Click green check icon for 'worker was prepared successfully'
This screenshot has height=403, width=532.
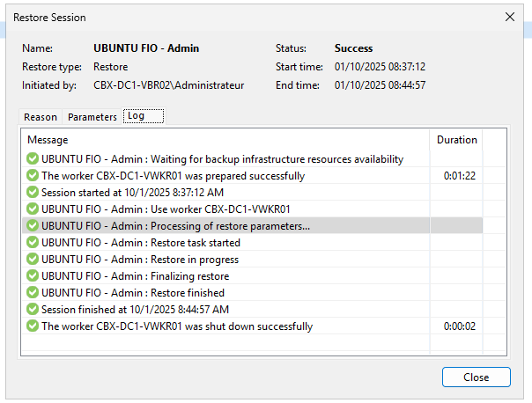click(33, 176)
